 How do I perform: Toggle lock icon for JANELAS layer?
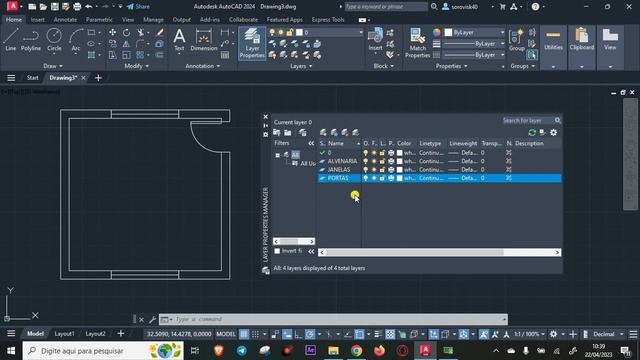(382, 169)
